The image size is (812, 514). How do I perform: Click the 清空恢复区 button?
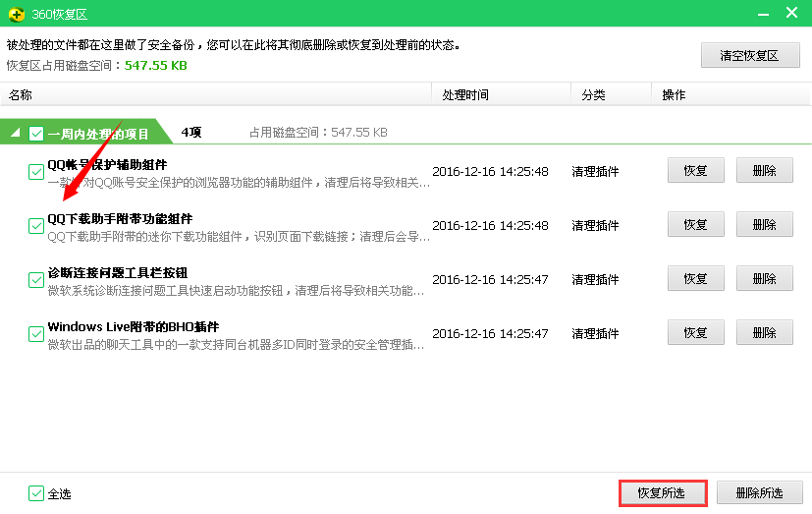pyautogui.click(x=750, y=55)
